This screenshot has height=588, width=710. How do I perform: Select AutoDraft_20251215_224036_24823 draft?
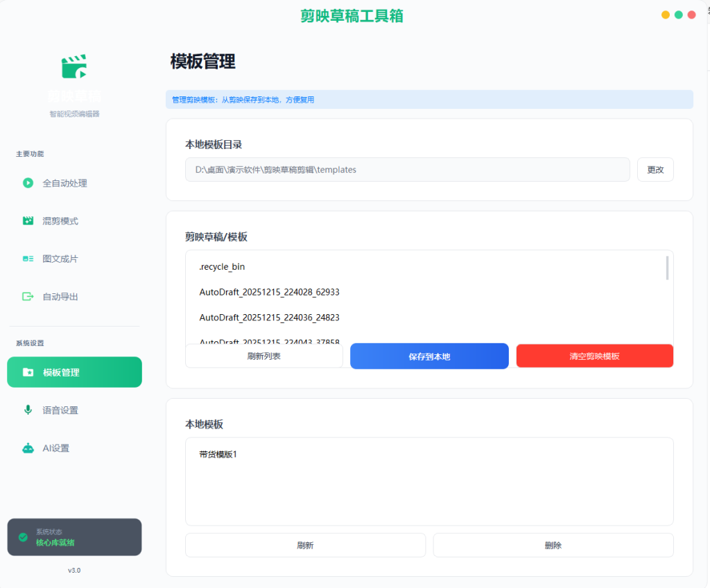click(x=428, y=318)
